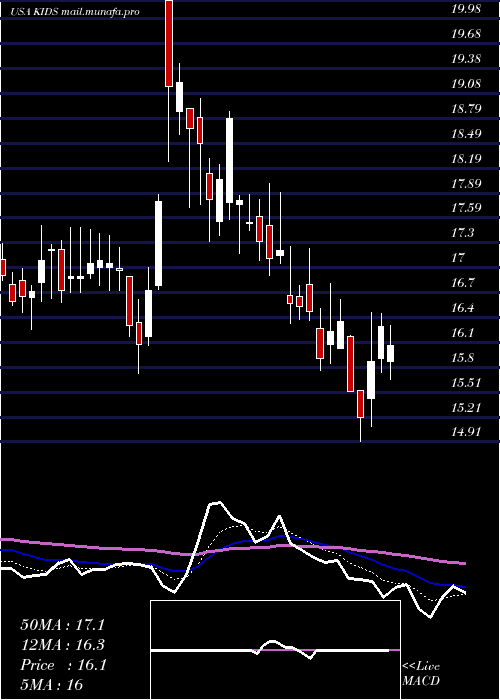Select the 18.79 price axis label
The image size is (500, 700).
pos(466,109)
